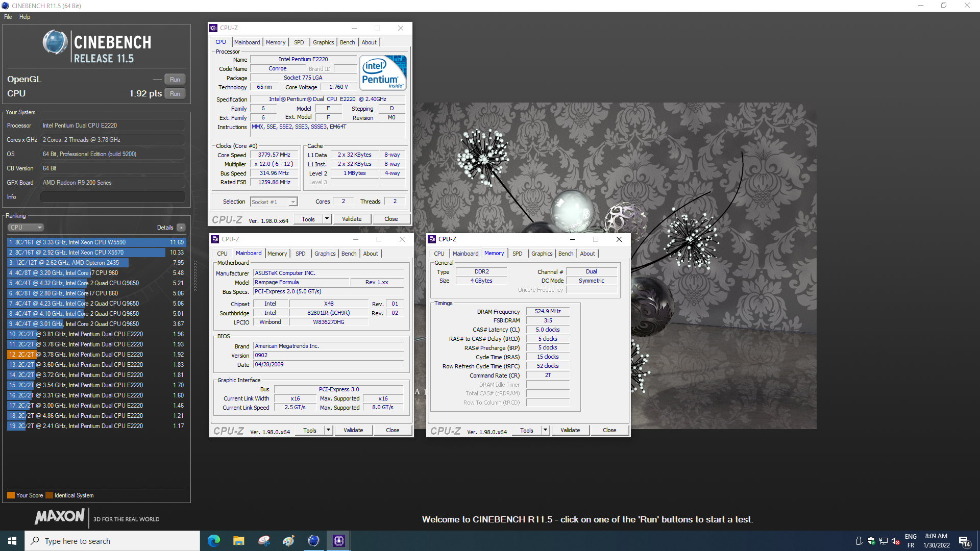Expand Tools arrow in CPU-Z Mainboard window

[x=328, y=430]
